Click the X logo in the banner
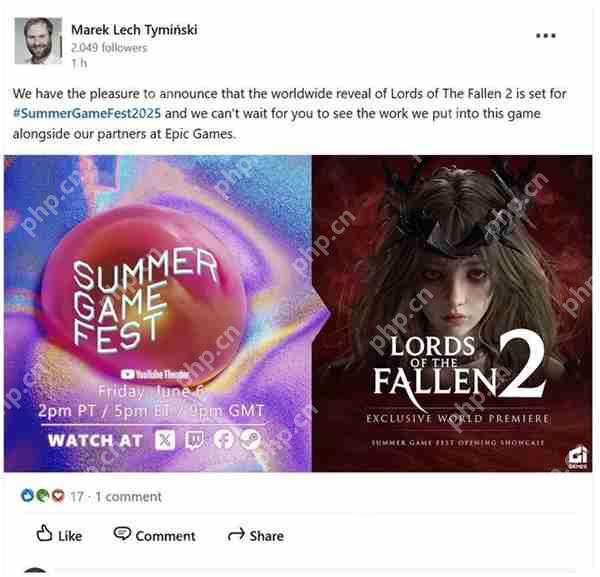The image size is (600, 577). tap(165, 440)
